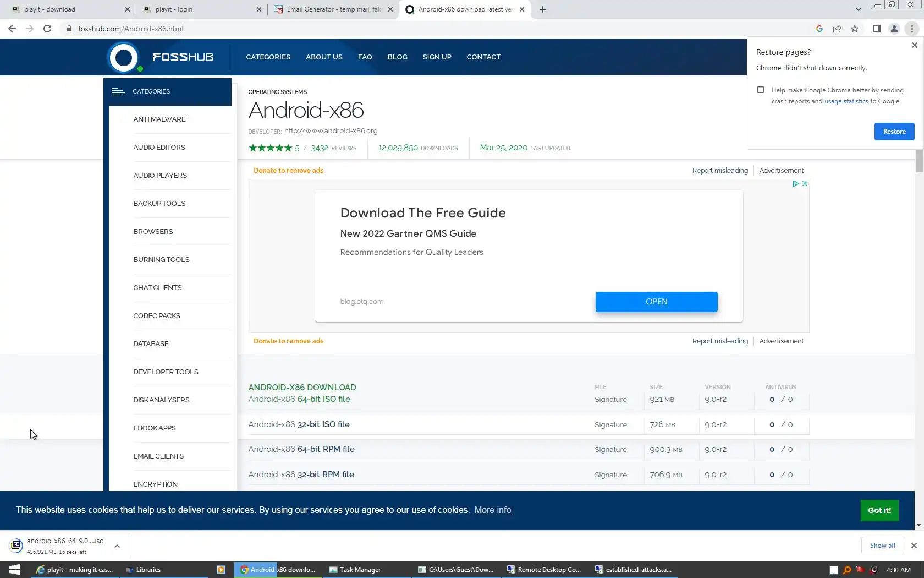Select BROWSERS category
This screenshot has height=578, width=924.
(153, 232)
